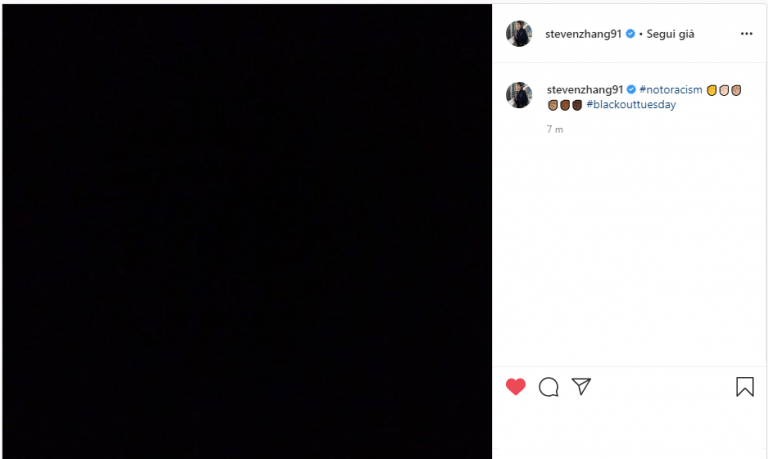
Task: Open the #blackouttuesday hashtag
Action: [631, 104]
